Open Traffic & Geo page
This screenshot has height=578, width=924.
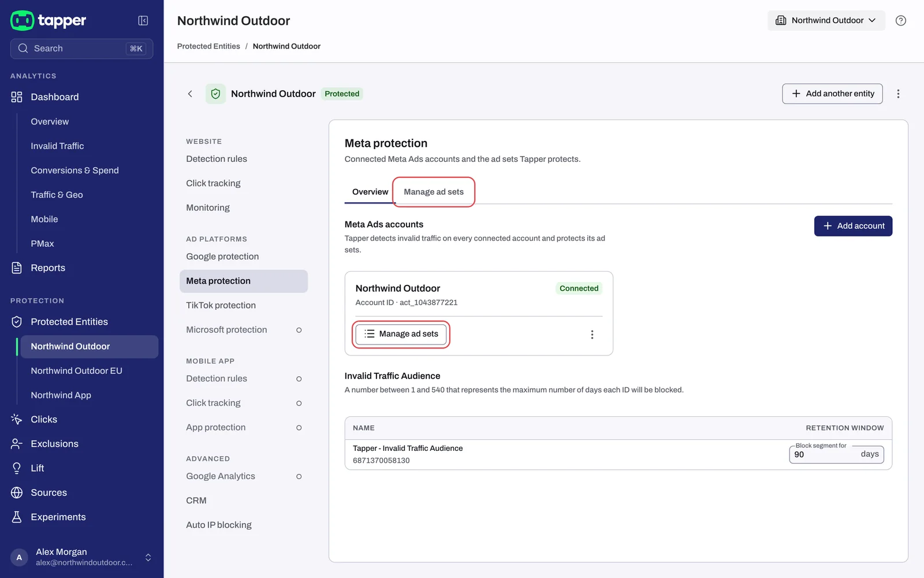(57, 195)
